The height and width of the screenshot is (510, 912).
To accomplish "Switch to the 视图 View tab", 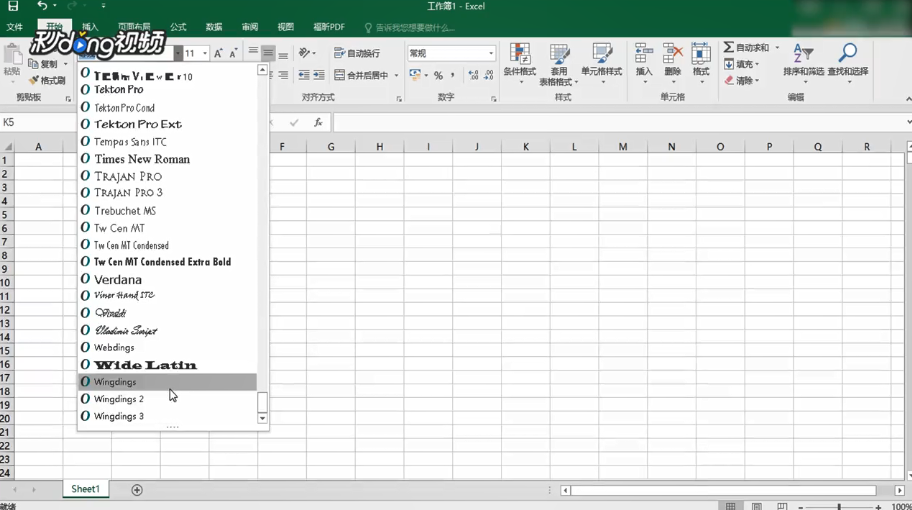I will [286, 27].
